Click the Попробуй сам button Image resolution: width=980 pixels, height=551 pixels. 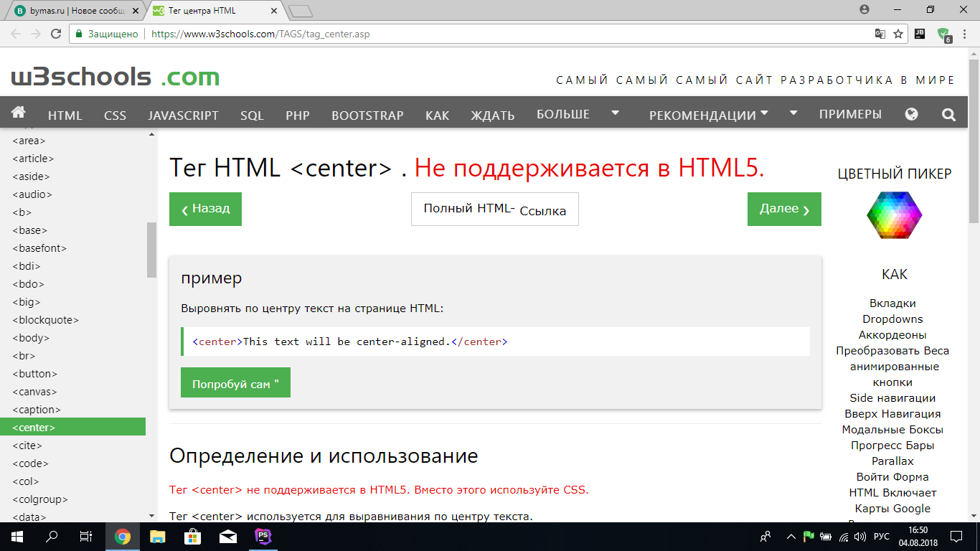(235, 383)
